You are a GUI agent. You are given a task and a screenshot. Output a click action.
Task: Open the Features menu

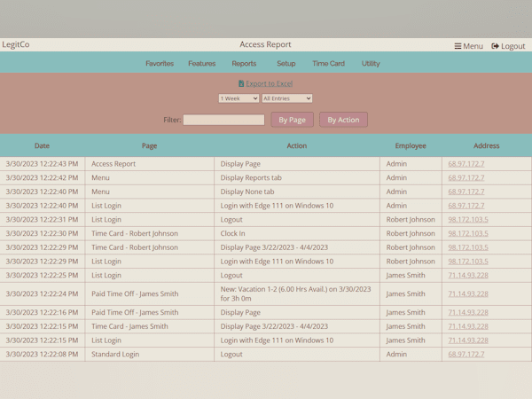(201, 64)
